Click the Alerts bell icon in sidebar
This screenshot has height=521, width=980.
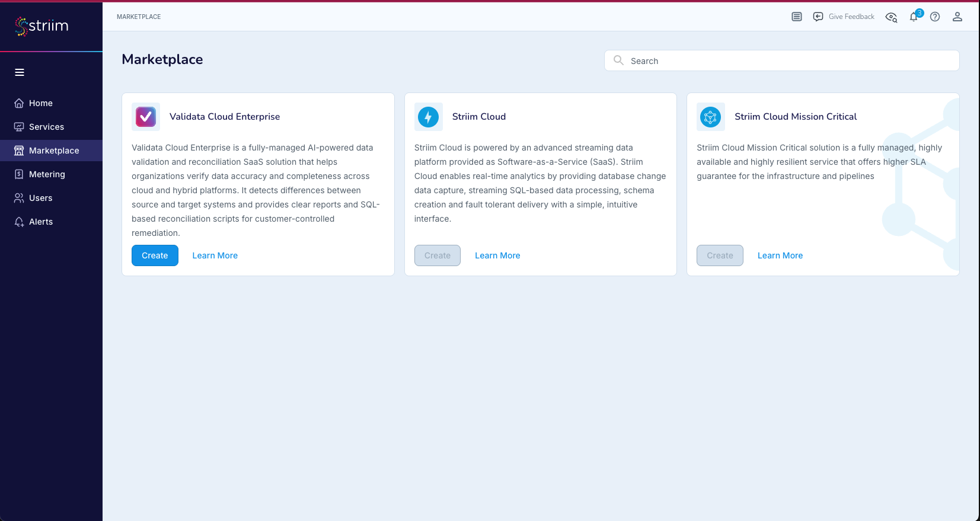19,222
